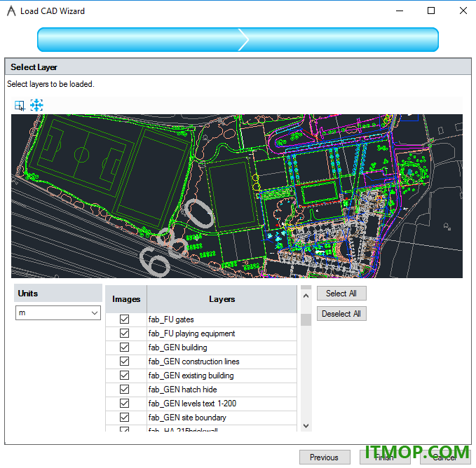Click the Finish button

click(385, 457)
